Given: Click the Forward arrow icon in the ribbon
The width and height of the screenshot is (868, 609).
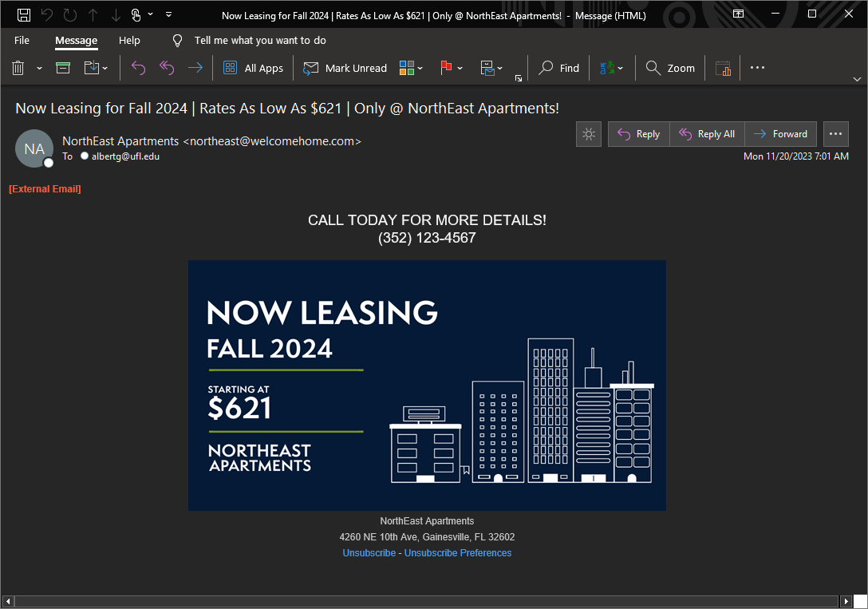Looking at the screenshot, I should 195,69.
